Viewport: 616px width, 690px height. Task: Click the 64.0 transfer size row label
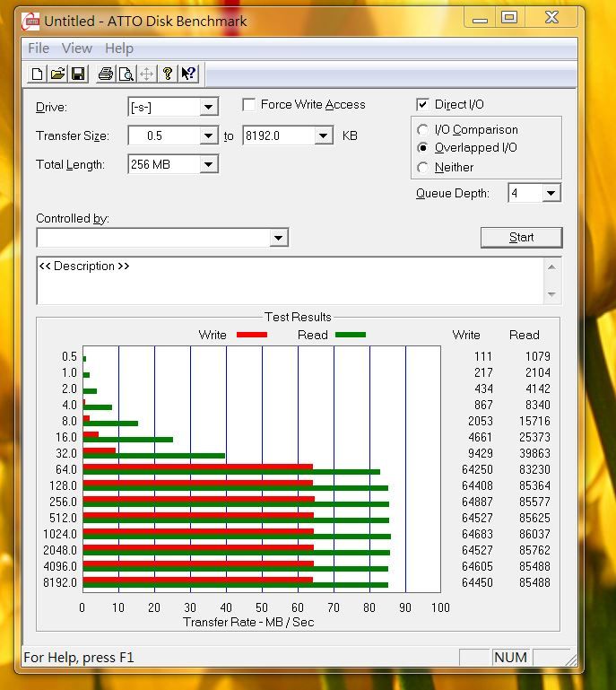point(66,469)
